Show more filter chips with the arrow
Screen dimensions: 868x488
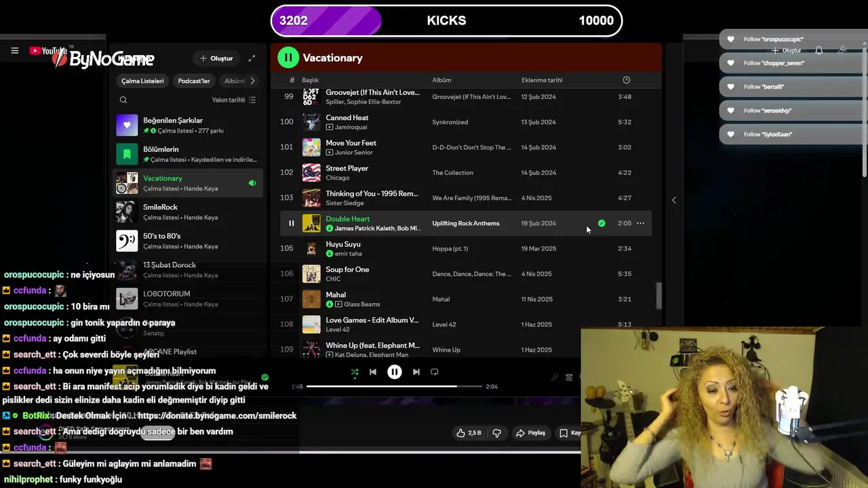(252, 81)
